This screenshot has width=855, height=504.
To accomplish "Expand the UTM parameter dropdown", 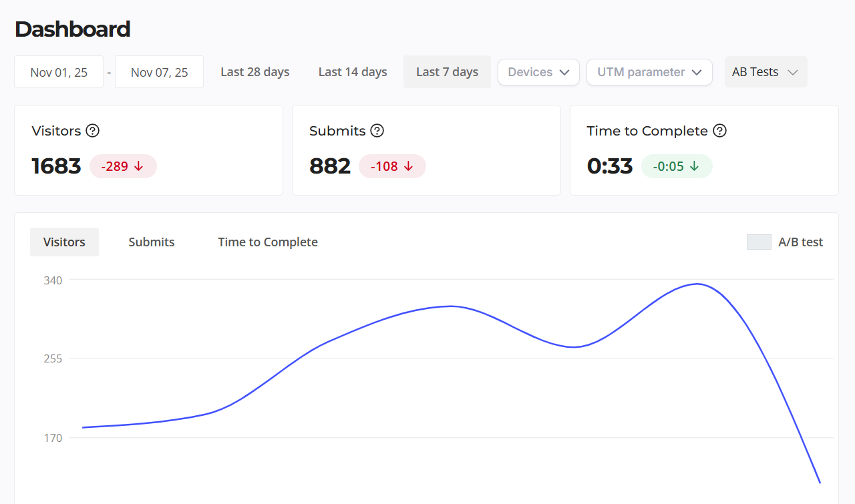I will click(649, 72).
